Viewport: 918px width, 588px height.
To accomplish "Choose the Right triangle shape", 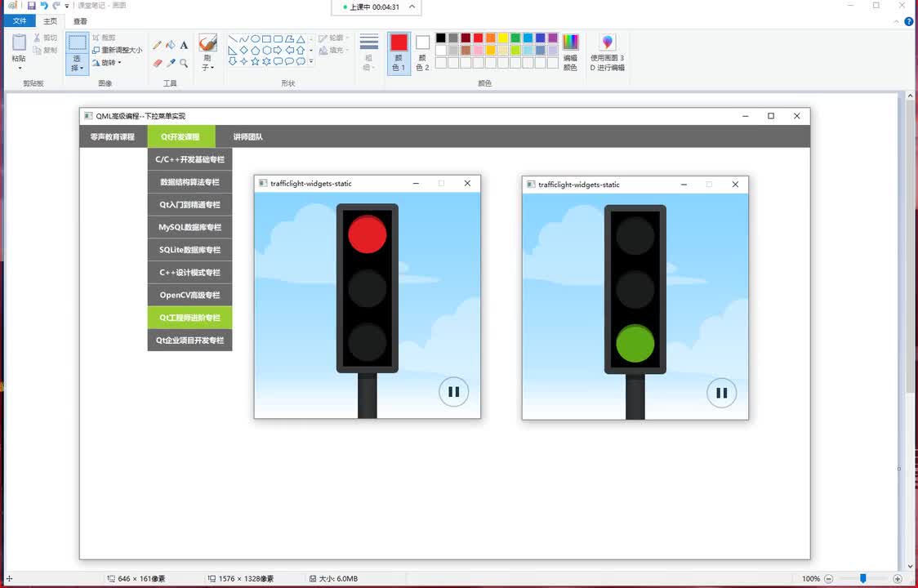I will click(233, 51).
